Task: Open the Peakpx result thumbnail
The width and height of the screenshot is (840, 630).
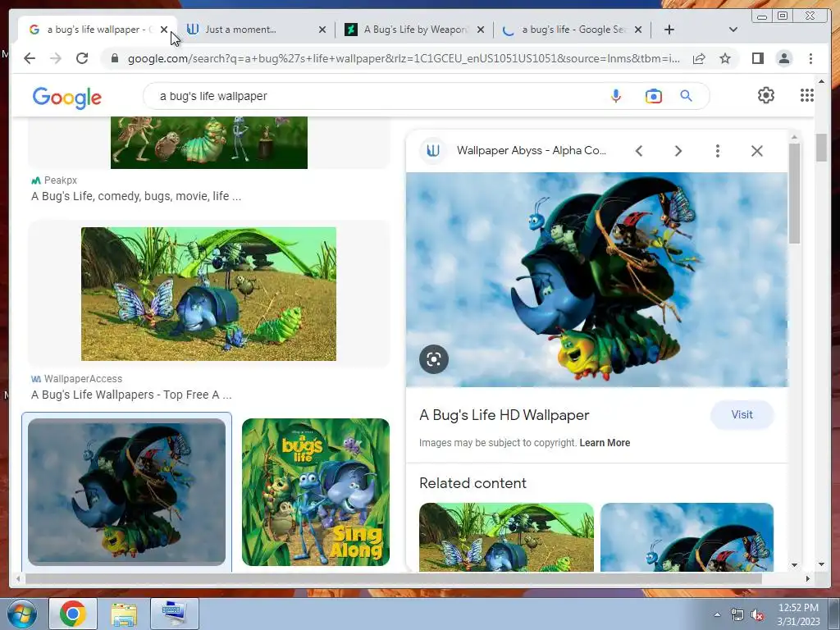Action: click(209, 143)
